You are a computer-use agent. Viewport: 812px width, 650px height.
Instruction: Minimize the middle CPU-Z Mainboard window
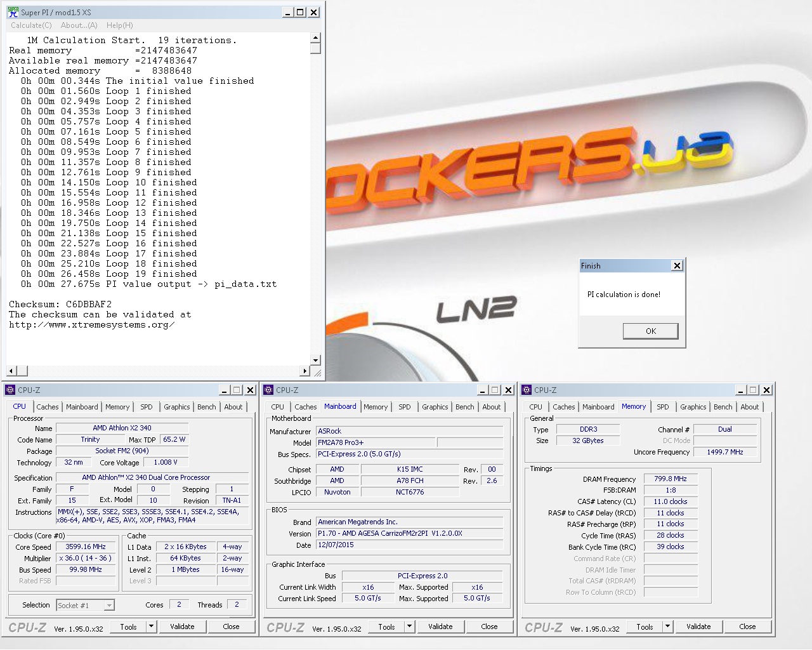coord(482,390)
